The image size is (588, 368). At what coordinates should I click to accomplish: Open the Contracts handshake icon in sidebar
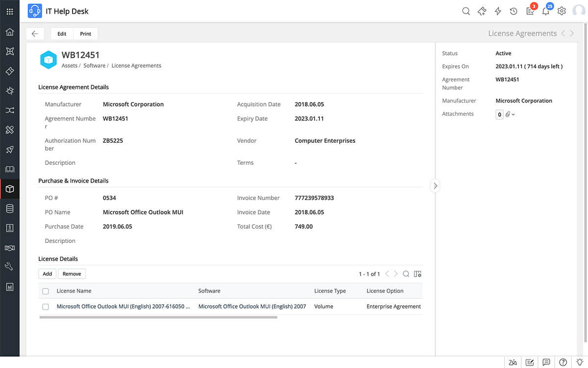(x=9, y=247)
